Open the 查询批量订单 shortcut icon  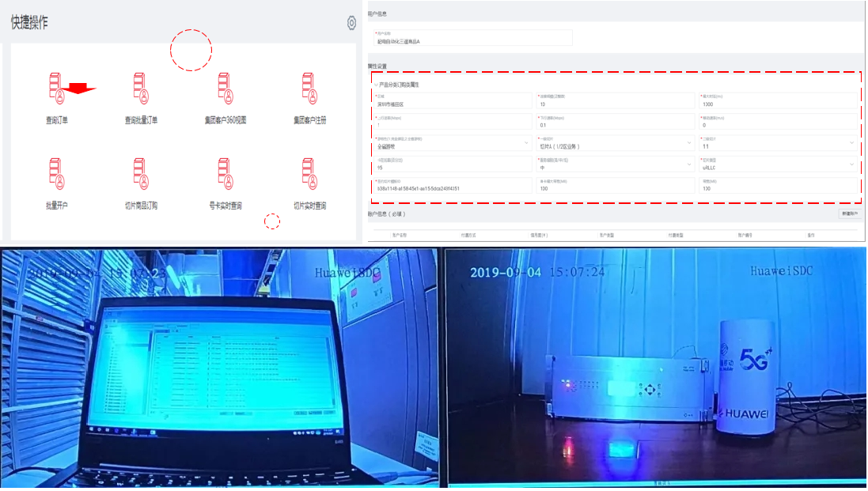tap(140, 89)
